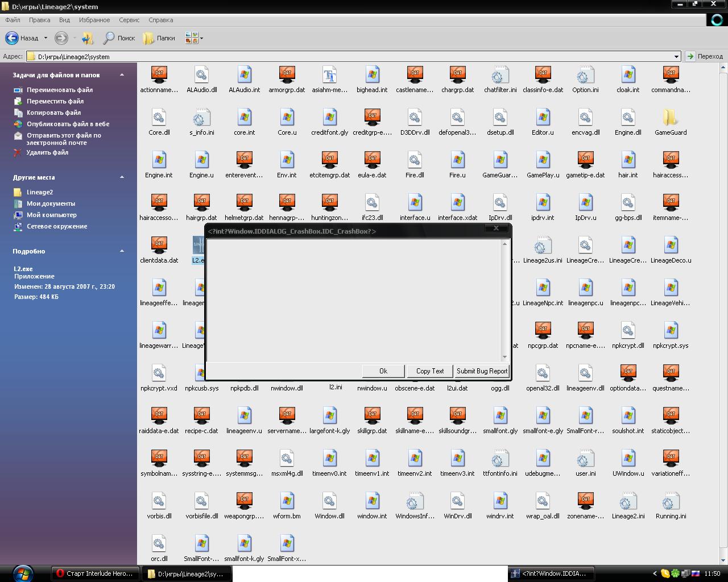Select the creditfont.gly file icon
Viewport: 728px width, 582px height.
click(329, 117)
